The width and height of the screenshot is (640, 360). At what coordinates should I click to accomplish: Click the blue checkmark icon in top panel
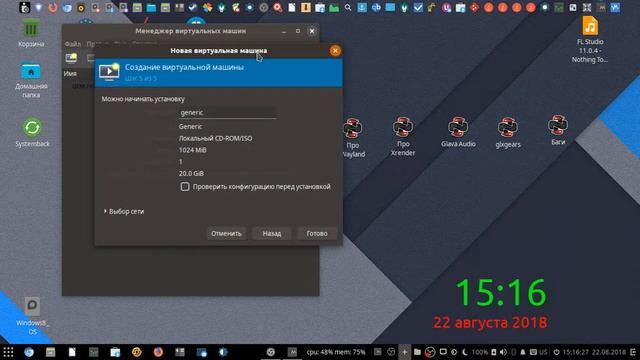pos(418,8)
